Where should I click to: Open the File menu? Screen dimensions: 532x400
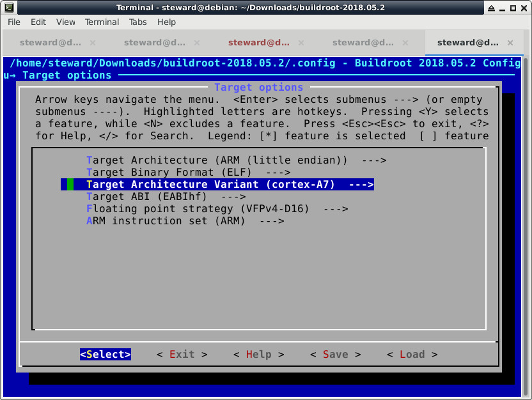click(14, 22)
